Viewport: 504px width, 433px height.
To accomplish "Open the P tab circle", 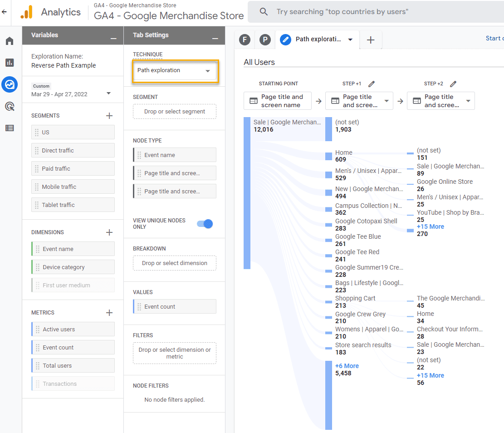I will [265, 39].
